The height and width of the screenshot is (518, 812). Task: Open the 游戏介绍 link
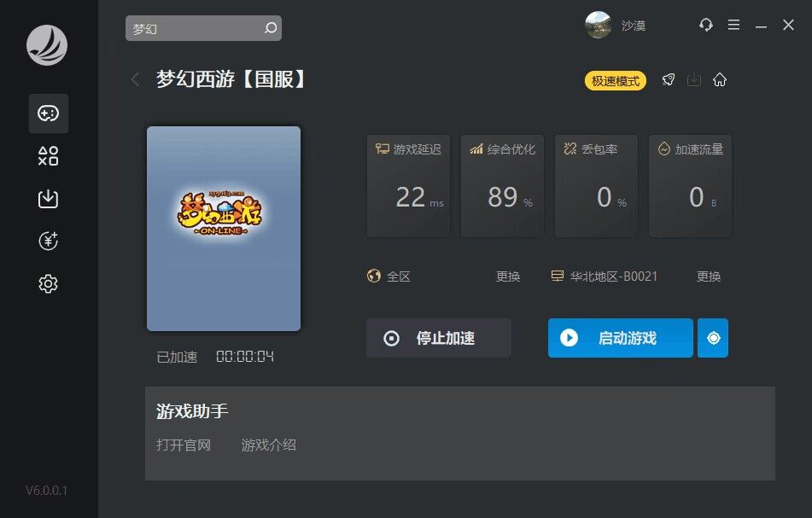click(268, 445)
